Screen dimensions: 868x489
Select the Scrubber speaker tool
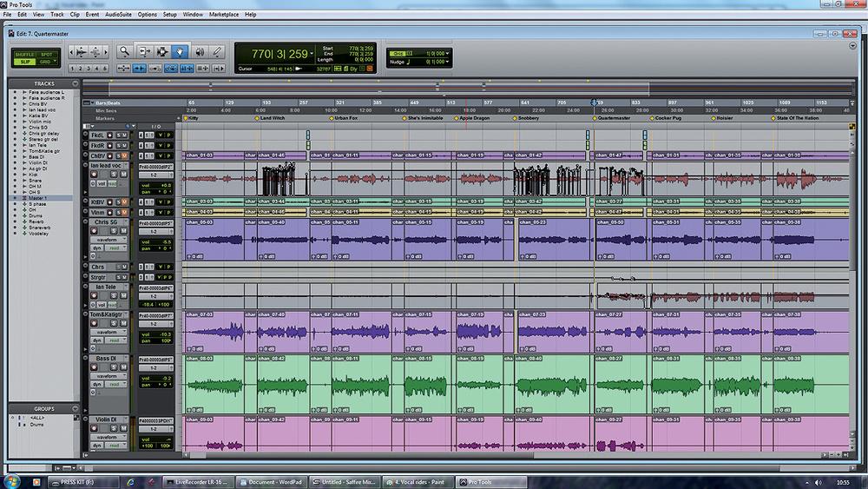click(x=199, y=51)
